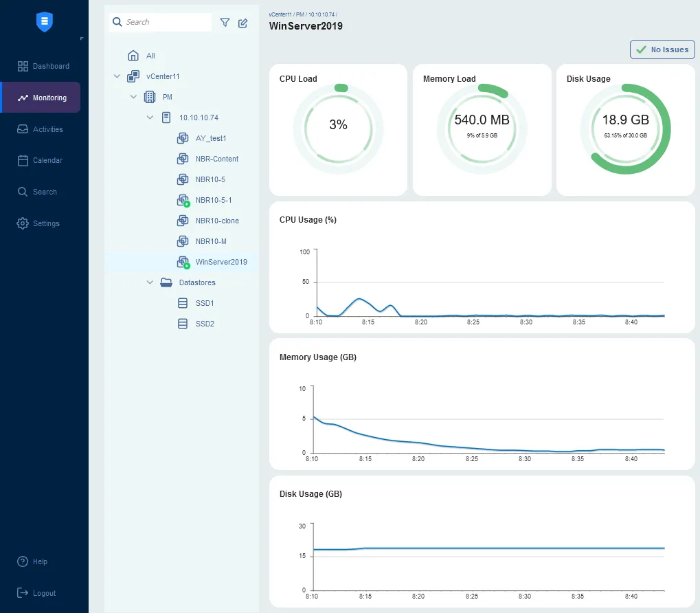Click the filter funnel icon
This screenshot has width=700, height=613.
pos(225,23)
